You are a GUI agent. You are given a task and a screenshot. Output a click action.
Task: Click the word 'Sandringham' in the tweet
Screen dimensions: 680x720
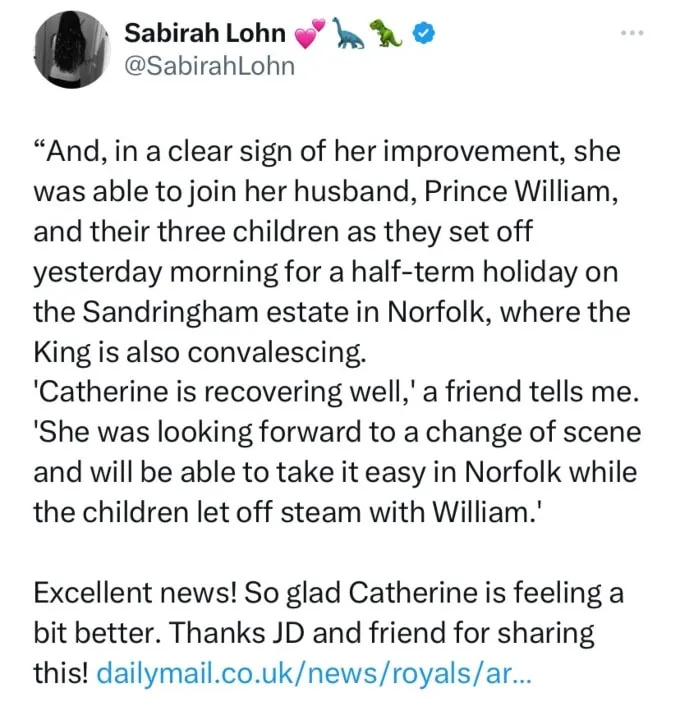[172, 313]
